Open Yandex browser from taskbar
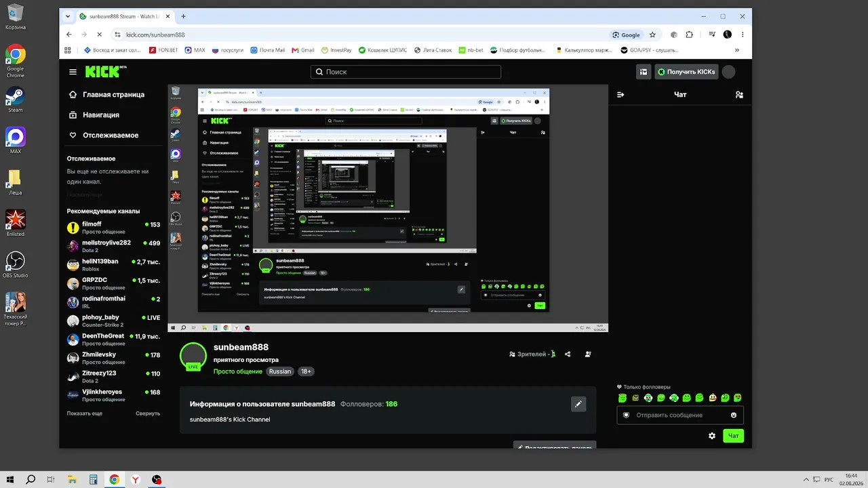 [136, 480]
